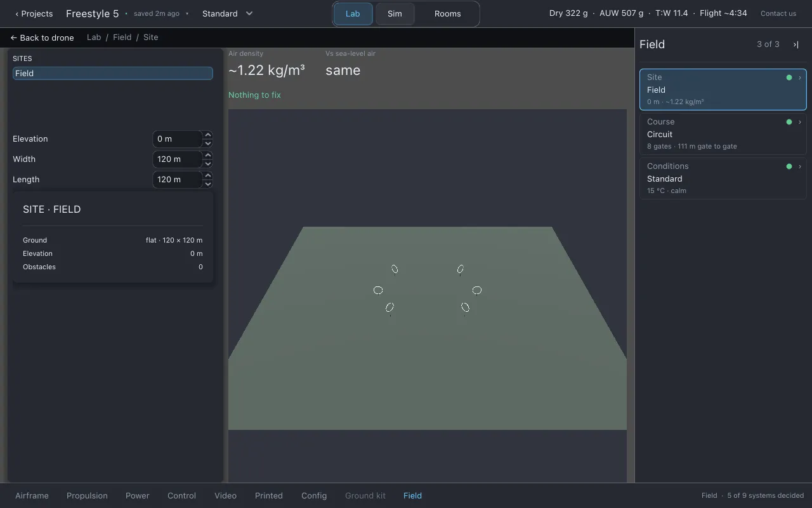Go back to the Projects list
Screen dimensions: 812x508
point(34,13)
